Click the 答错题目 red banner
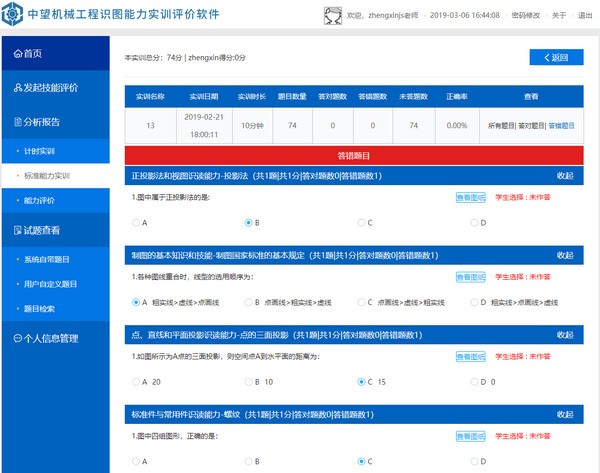 [354, 156]
